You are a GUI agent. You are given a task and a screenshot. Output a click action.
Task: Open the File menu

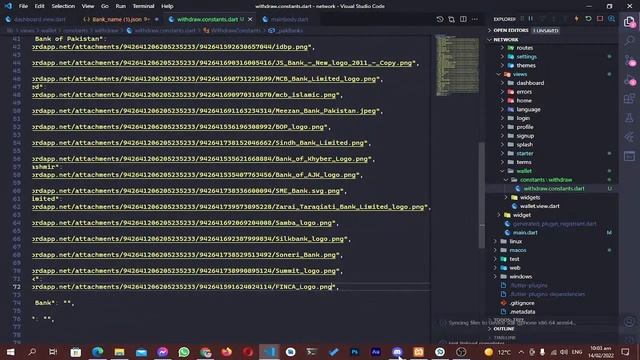click(23, 6)
